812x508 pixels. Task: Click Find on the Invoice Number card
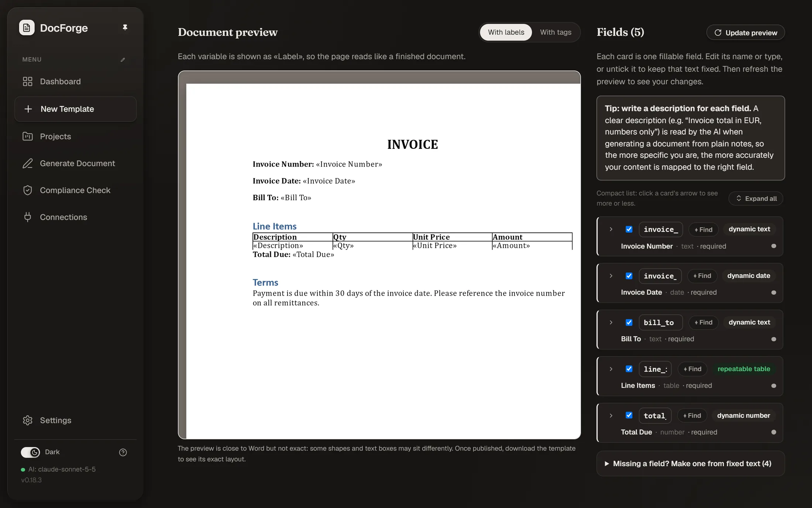703,229
